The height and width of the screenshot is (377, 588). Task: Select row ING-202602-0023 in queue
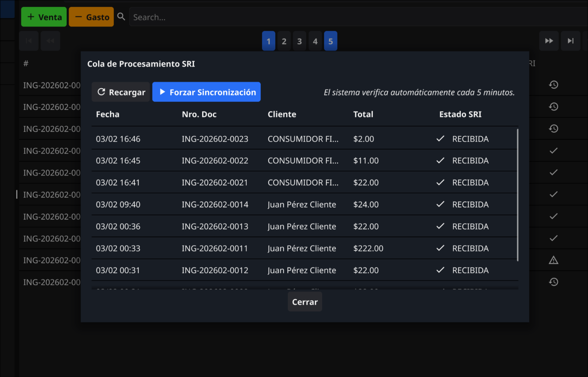pos(215,139)
